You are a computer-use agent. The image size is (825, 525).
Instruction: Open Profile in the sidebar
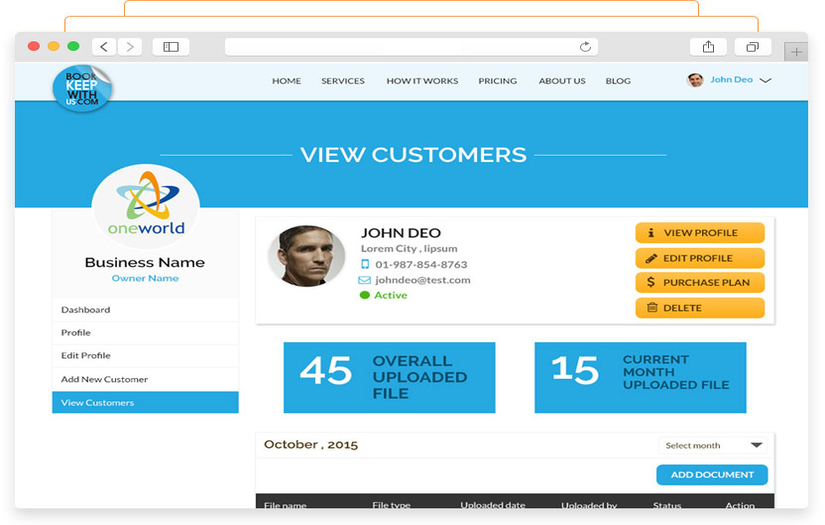coord(145,333)
